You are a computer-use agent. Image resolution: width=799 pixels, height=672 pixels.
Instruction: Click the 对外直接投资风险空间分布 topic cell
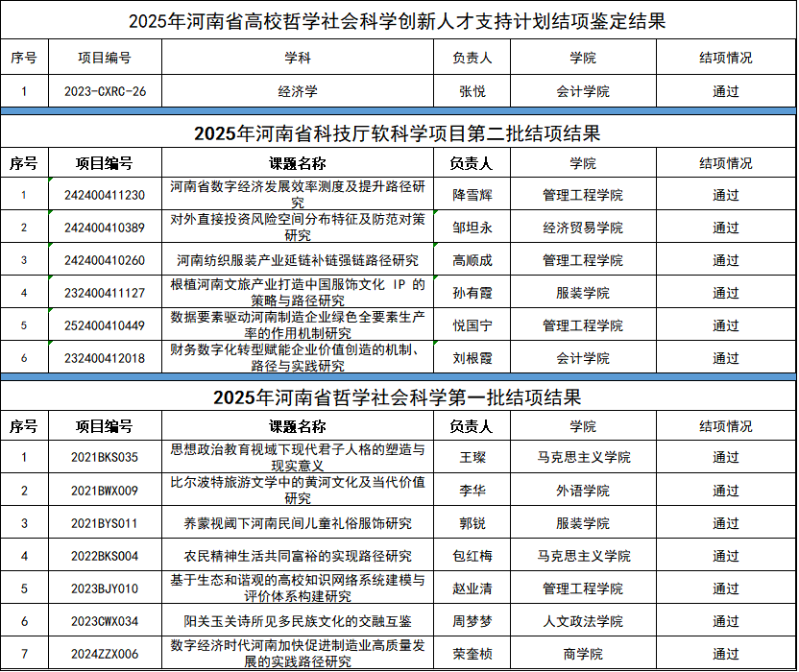tap(298, 228)
